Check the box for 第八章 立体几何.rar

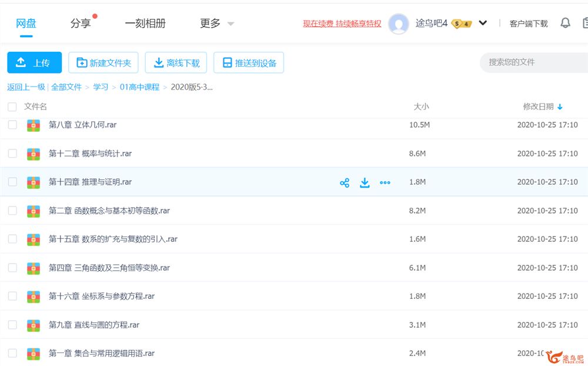pos(12,125)
